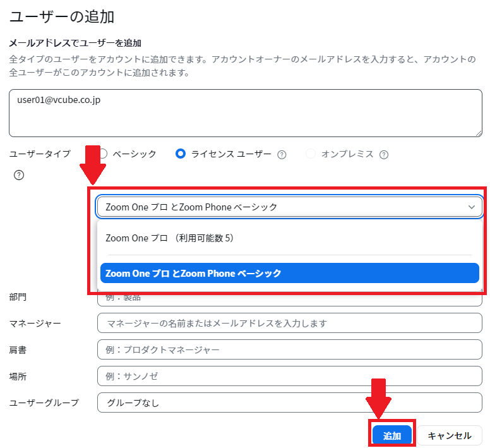
Task: Click the 場所 input field
Action: coord(289,376)
